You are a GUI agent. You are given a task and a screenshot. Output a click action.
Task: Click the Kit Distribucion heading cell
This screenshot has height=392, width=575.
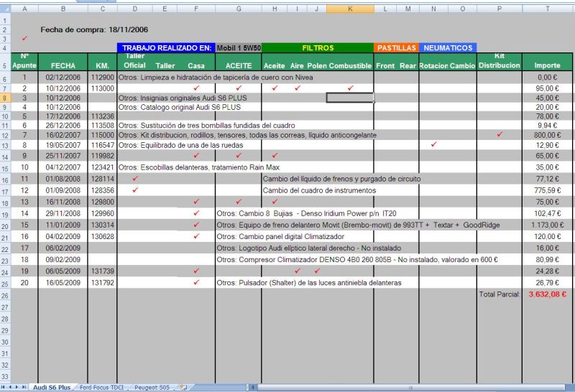500,62
